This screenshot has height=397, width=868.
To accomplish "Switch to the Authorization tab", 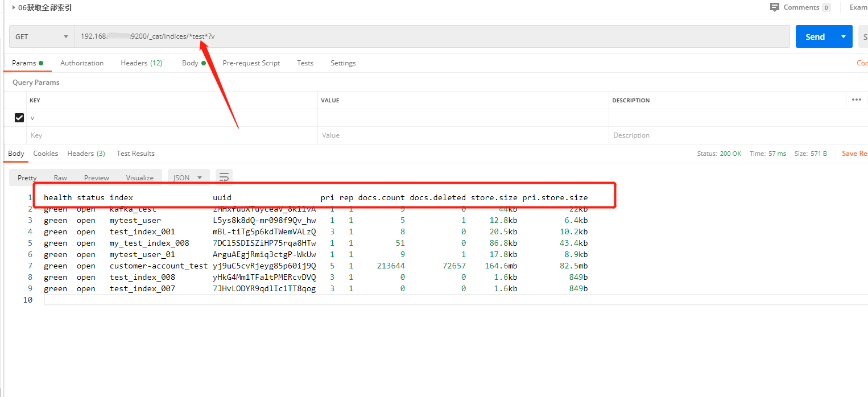I will 81,63.
